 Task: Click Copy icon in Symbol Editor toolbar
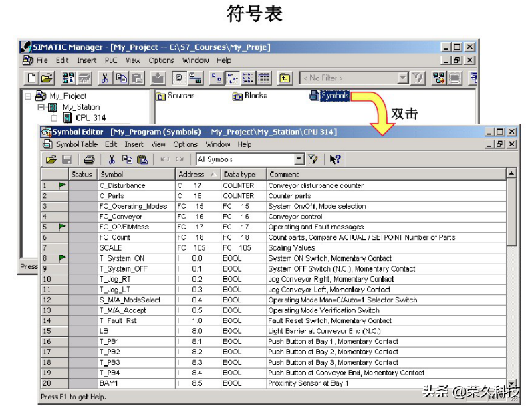pos(127,159)
